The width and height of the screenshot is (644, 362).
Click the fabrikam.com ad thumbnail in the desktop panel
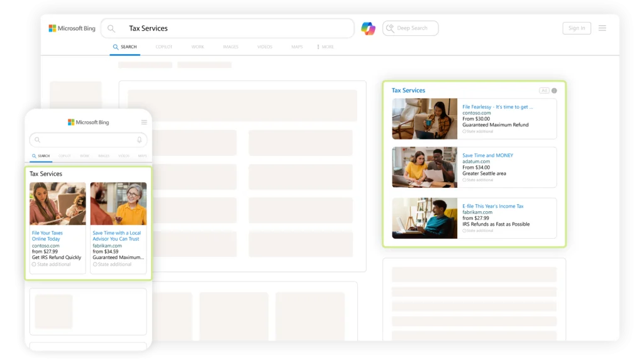[425, 218]
